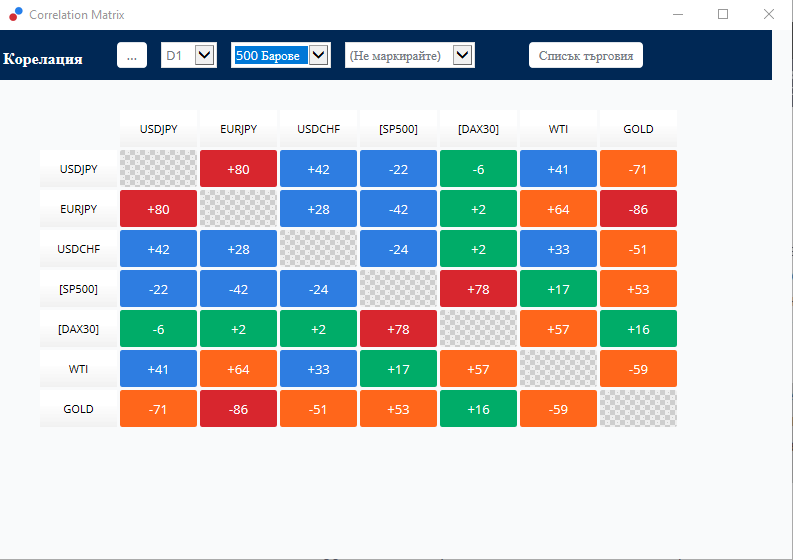This screenshot has width=793, height=560.
Task: Click +78 cell in [SP500] row
Action: coord(478,289)
